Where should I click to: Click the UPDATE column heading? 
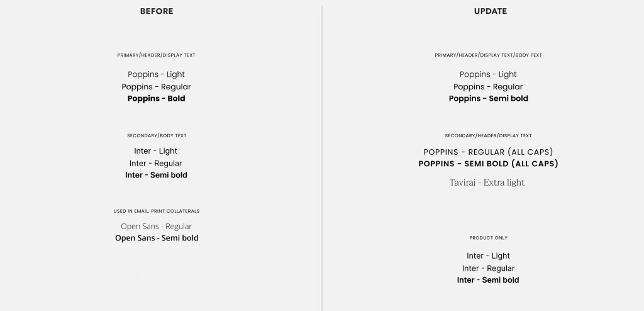491,11
